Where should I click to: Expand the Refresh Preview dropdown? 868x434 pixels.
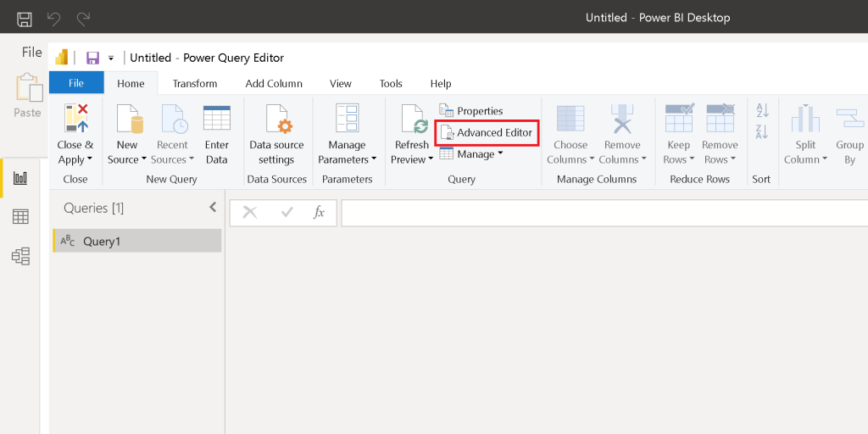click(431, 159)
